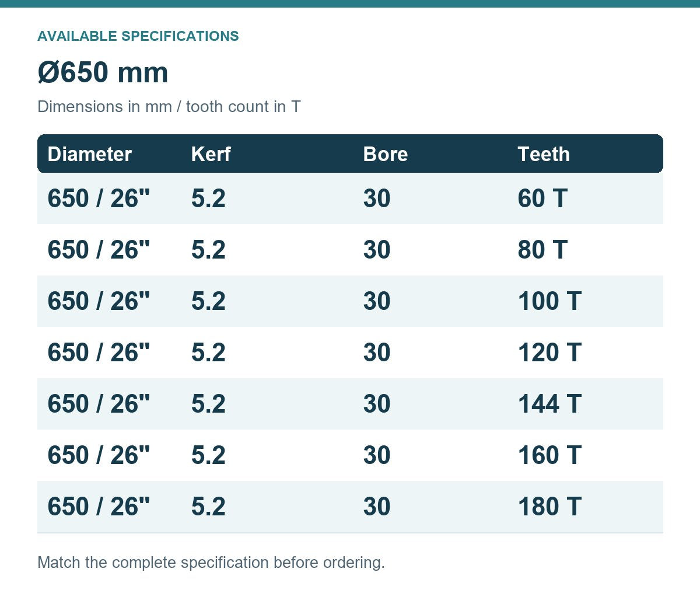This screenshot has width=700, height=600.
Task: Choose the "30" bore value in the 180 T row
Action: click(x=377, y=507)
